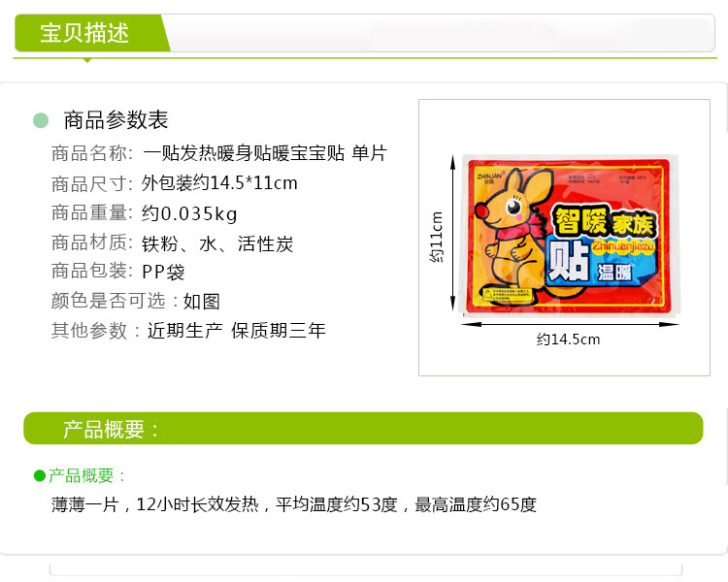Click the green bullet beside 商品参数表

(41, 120)
